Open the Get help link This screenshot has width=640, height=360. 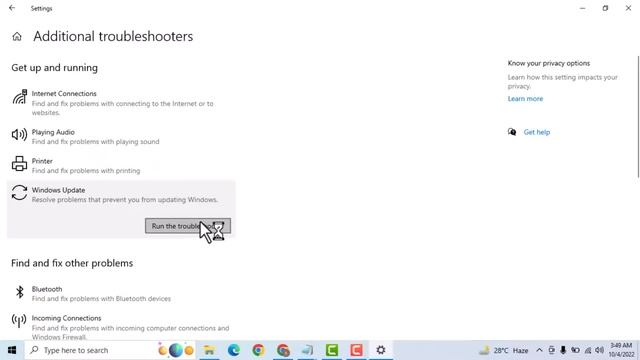(x=537, y=132)
